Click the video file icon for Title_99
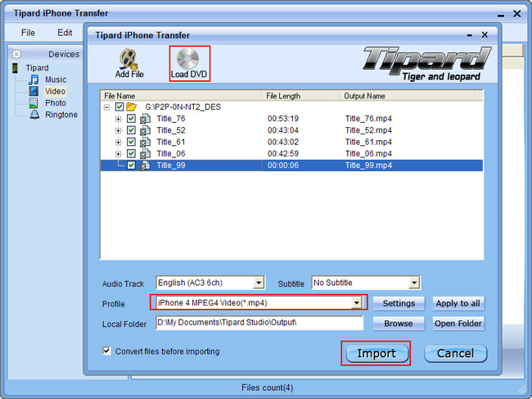 tap(145, 165)
